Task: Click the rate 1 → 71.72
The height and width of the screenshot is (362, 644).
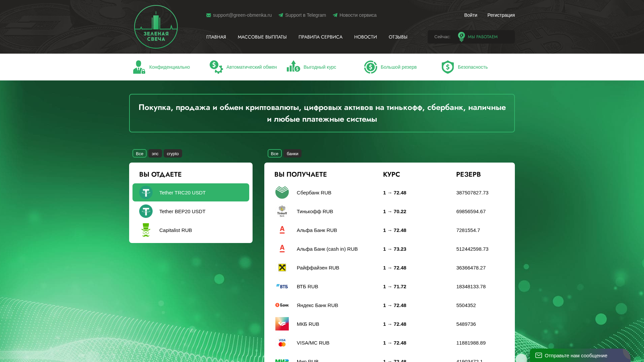Action: [x=395, y=287]
